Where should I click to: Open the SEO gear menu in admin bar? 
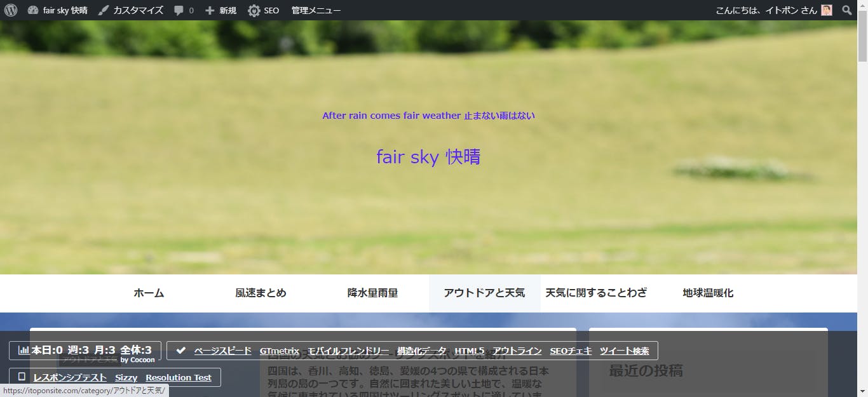tap(263, 10)
